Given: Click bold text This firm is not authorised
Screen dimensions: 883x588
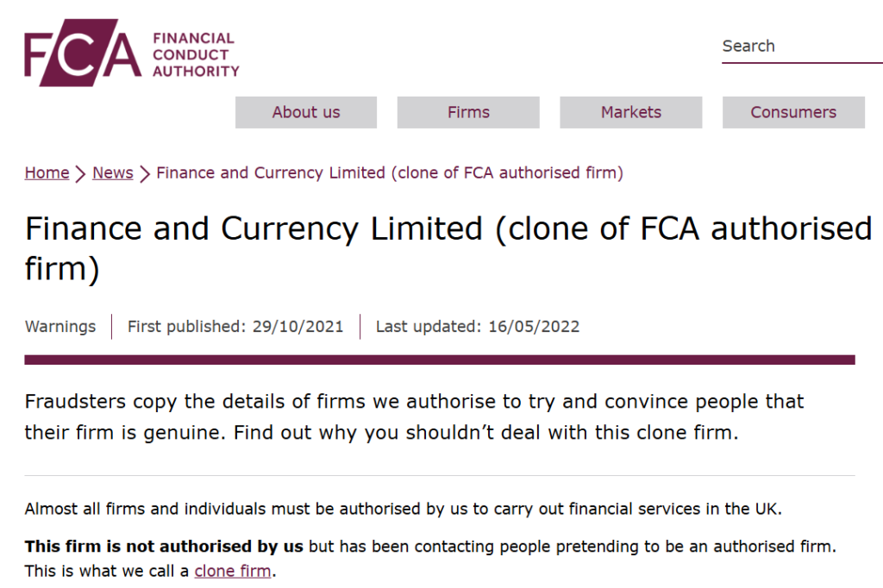Looking at the screenshot, I should pyautogui.click(x=164, y=547).
